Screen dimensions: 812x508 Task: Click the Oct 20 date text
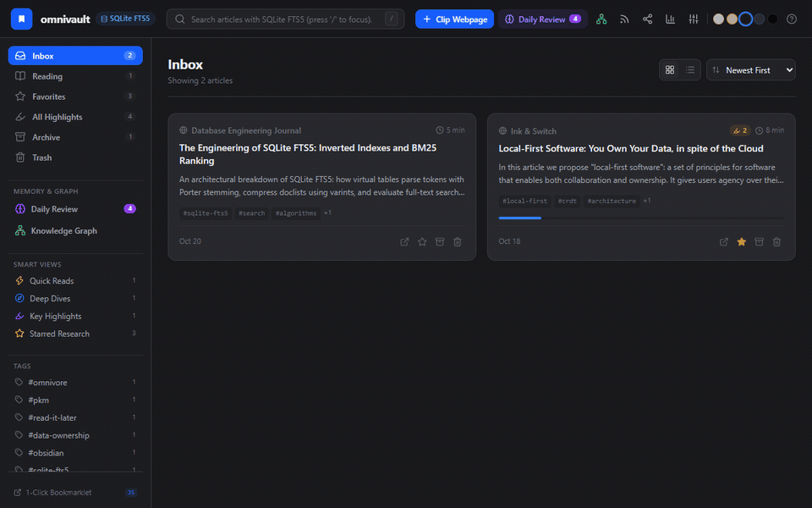tap(190, 241)
